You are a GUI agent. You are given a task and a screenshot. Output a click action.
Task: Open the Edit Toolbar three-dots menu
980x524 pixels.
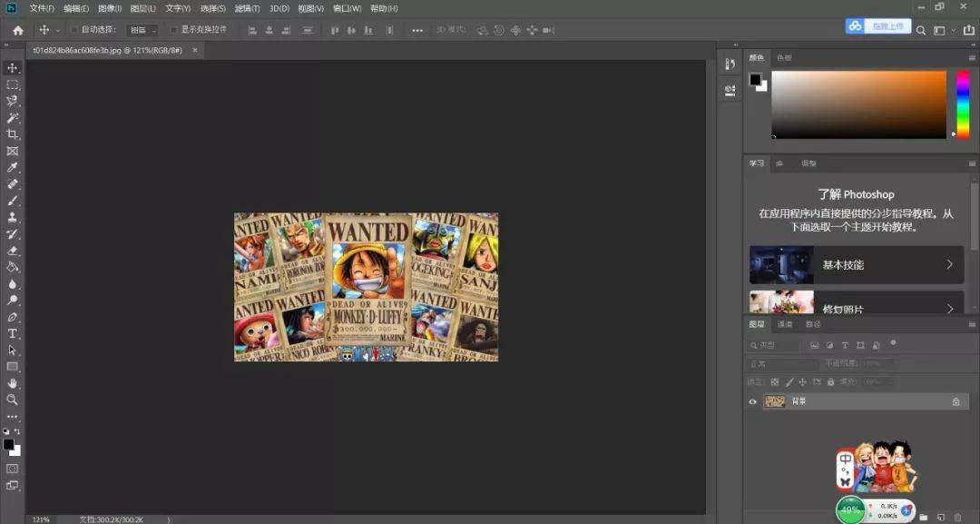pos(12,417)
